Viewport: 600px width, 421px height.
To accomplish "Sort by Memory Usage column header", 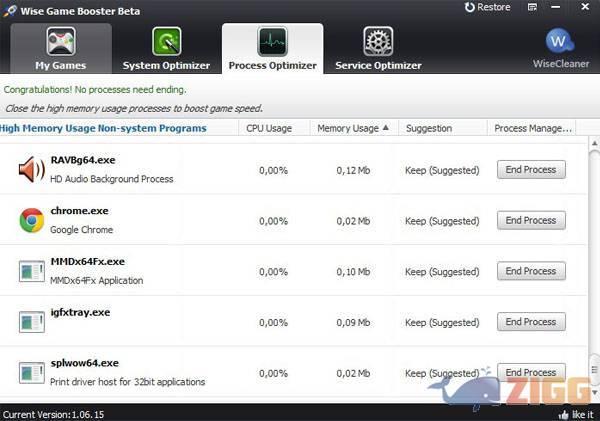I will pyautogui.click(x=348, y=128).
